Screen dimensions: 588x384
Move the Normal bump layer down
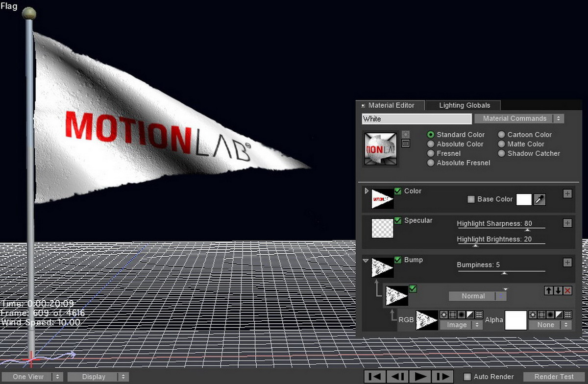coord(558,290)
